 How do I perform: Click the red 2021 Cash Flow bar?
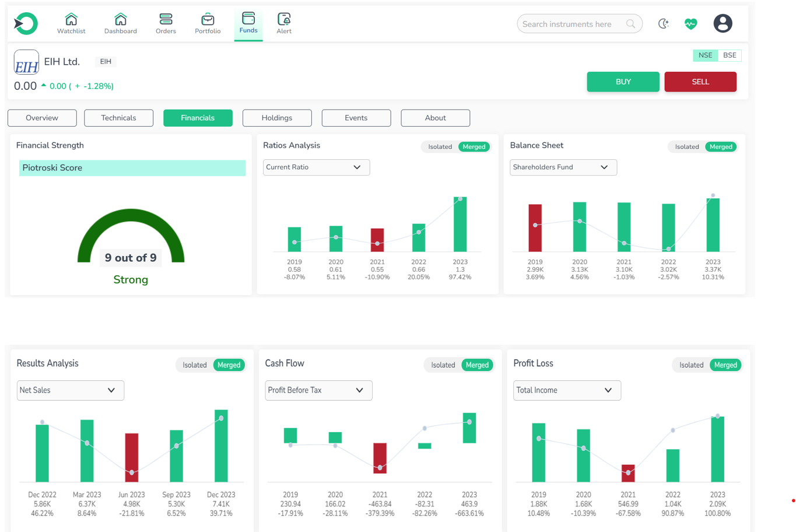coord(380,458)
